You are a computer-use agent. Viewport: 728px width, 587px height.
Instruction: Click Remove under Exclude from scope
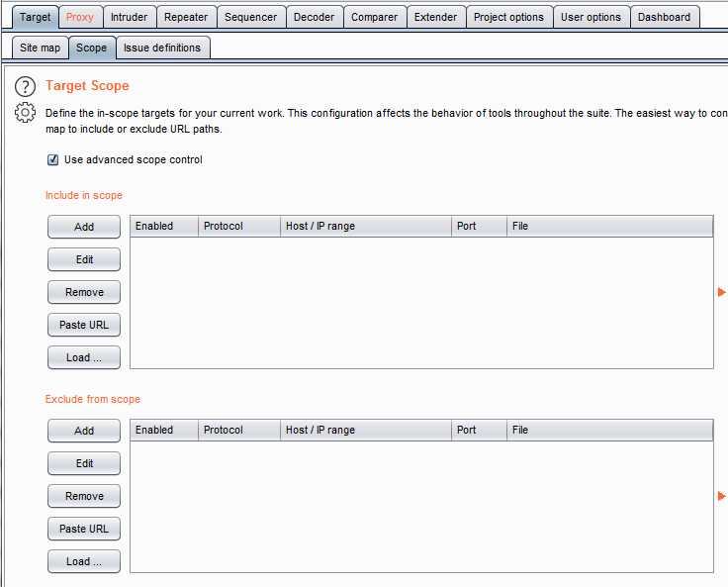(84, 496)
